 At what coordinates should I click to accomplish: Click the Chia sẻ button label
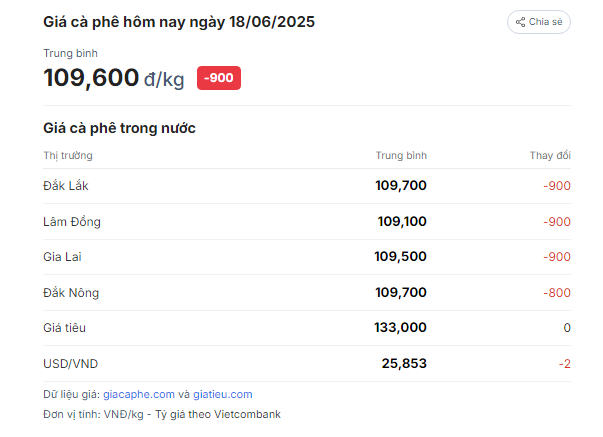pos(545,22)
